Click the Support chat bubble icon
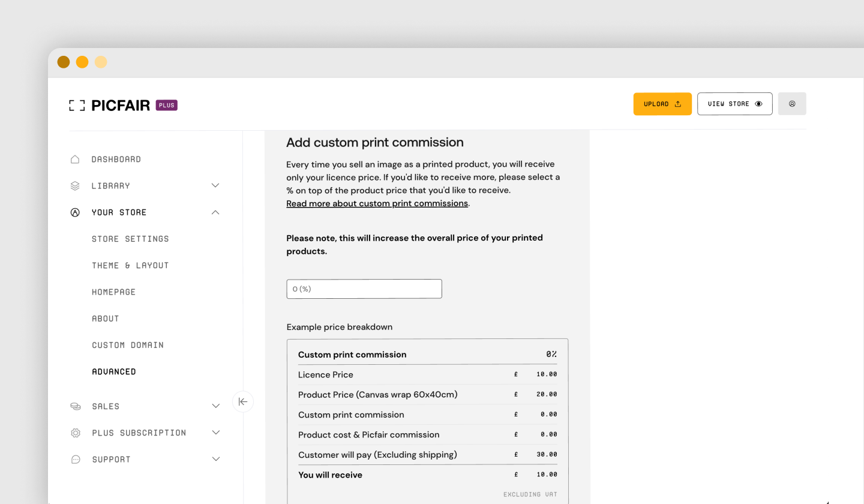 click(76, 460)
